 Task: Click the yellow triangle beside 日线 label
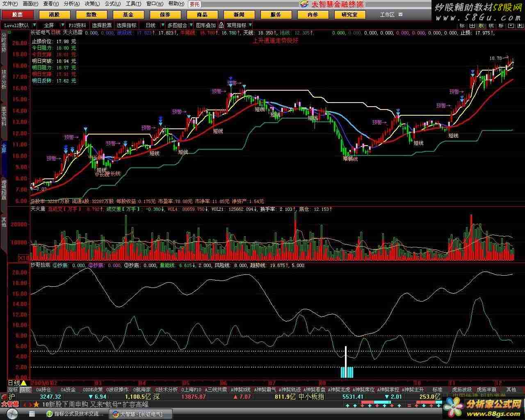point(23,383)
